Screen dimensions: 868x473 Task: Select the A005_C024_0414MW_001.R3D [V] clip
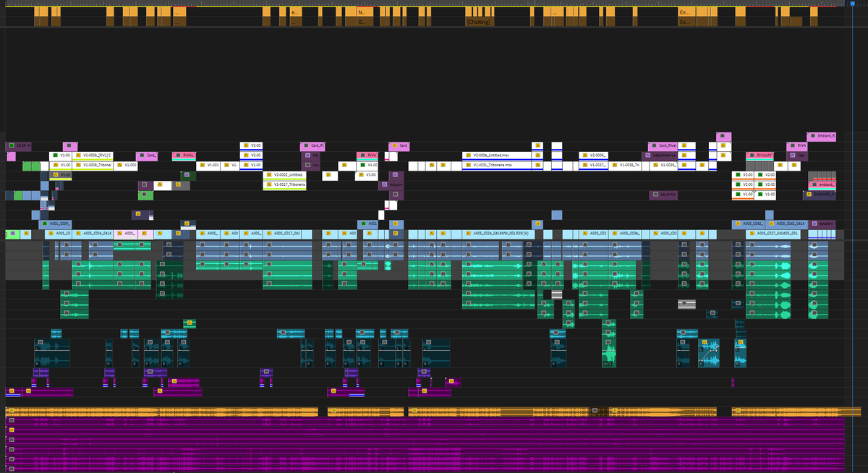tap(498, 234)
